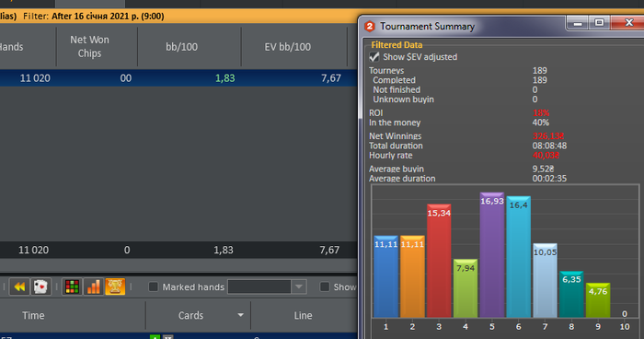Open the playing cards replayer icon
Viewport: 644px width, 339px height.
point(40,286)
